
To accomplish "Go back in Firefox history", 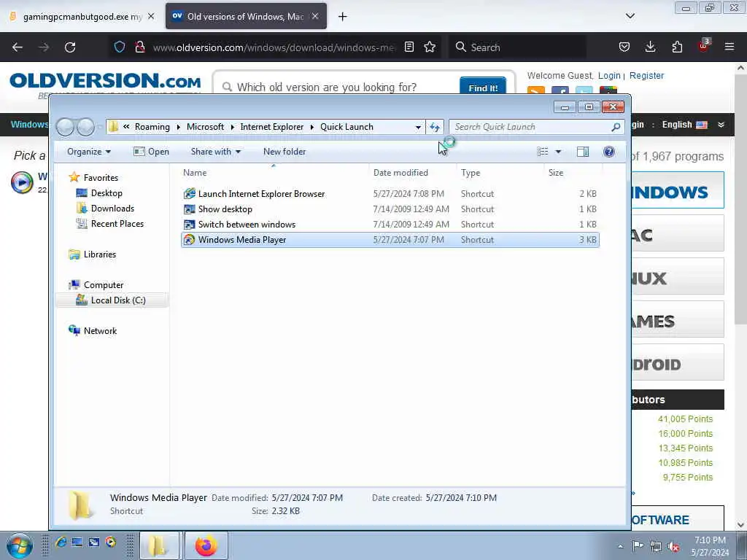I will coord(18,47).
